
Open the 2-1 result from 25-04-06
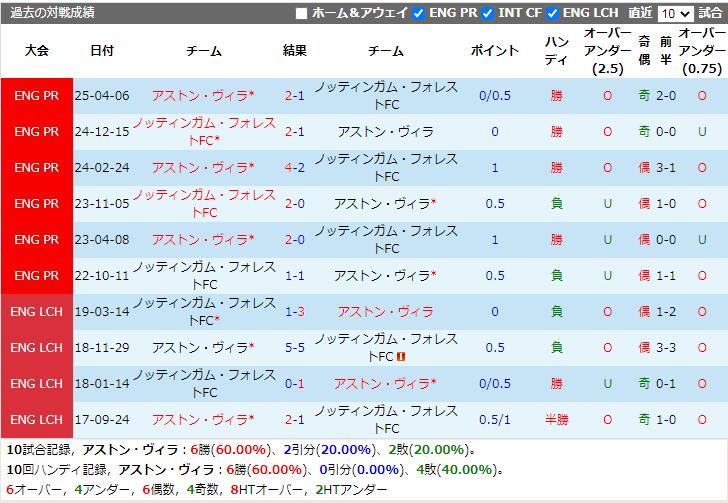pyautogui.click(x=294, y=96)
